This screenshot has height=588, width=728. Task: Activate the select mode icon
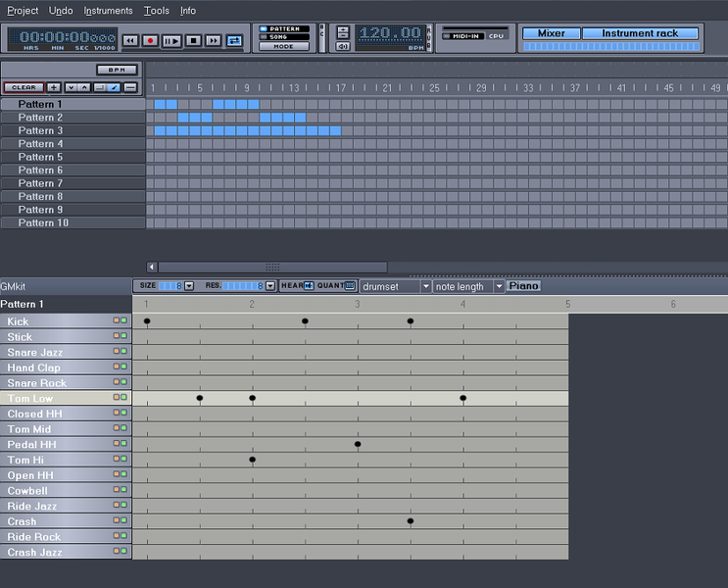[100, 87]
